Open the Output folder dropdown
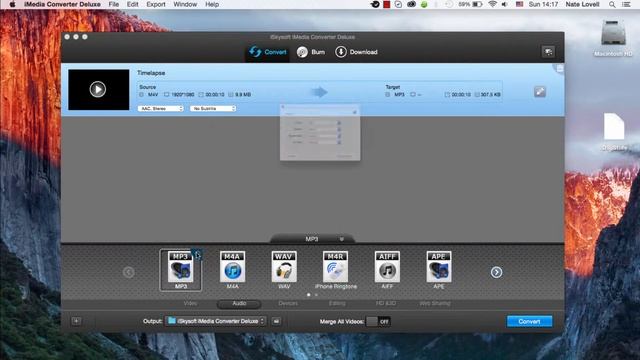 click(x=216, y=321)
